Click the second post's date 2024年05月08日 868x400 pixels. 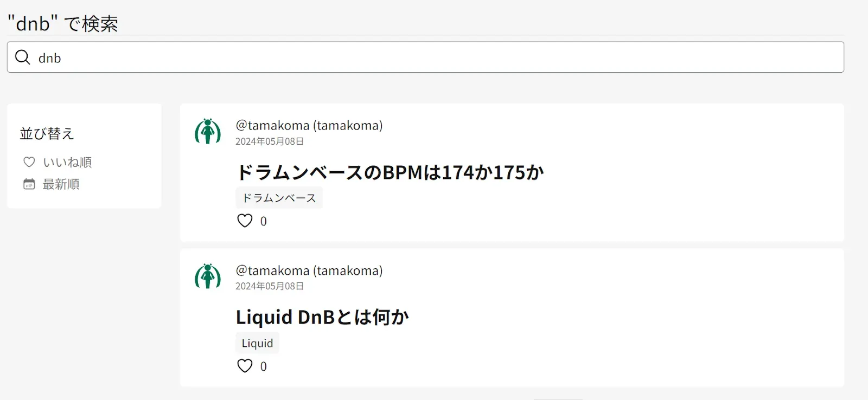pos(270,286)
